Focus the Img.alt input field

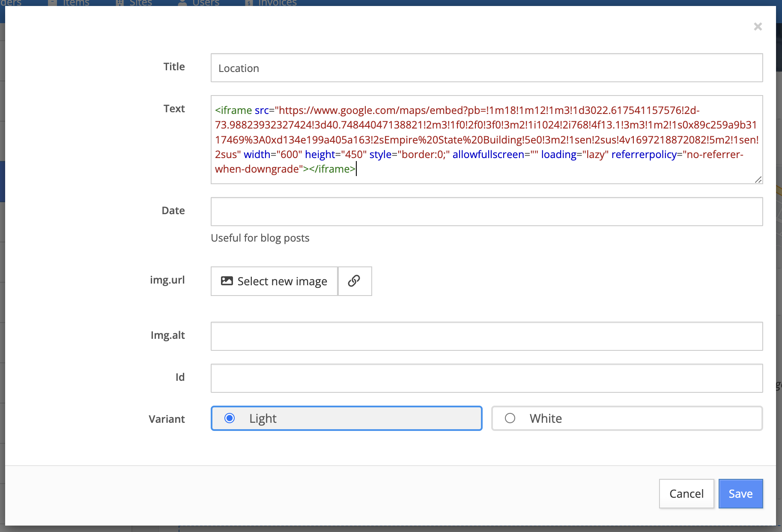pos(487,336)
